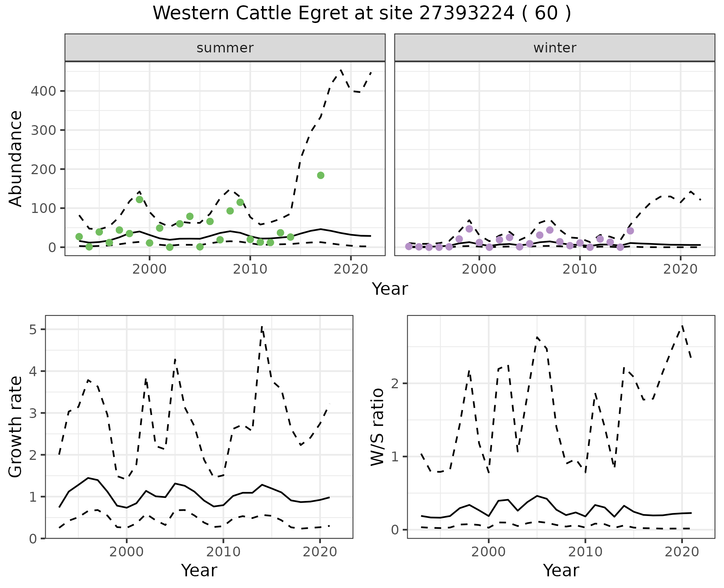
Task: Click the 5 tick on Growth rate axis
Action: click(33, 330)
